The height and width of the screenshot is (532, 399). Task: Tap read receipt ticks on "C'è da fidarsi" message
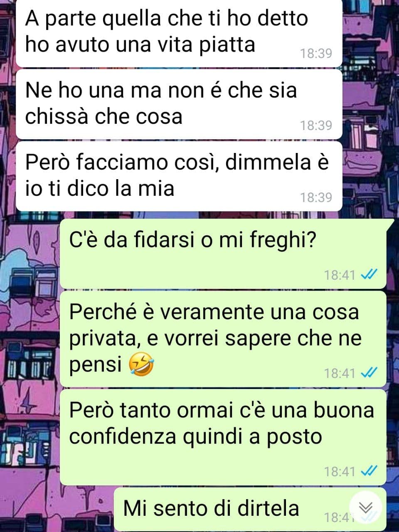point(369,275)
